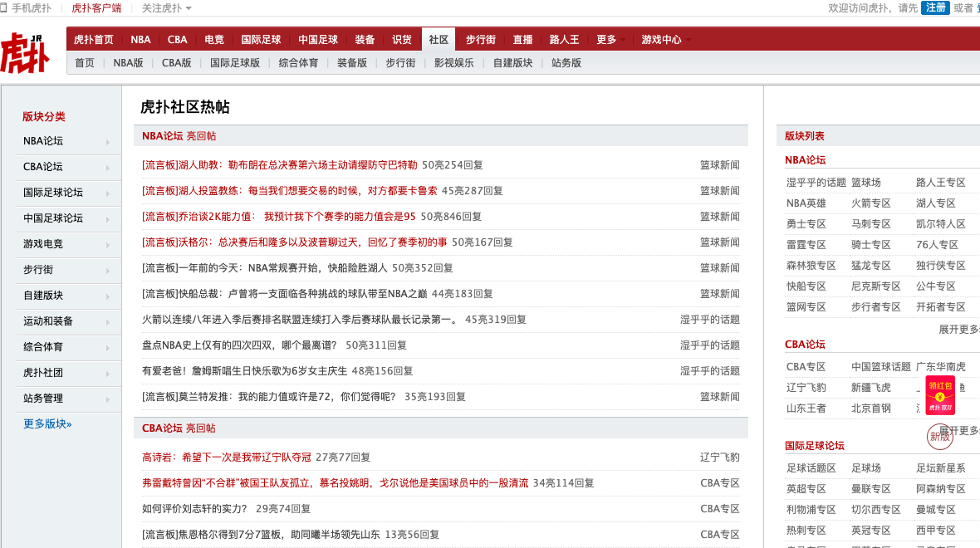Open the 阿森纳专区 board link
Viewport: 980px width, 548px height.
tap(941, 489)
